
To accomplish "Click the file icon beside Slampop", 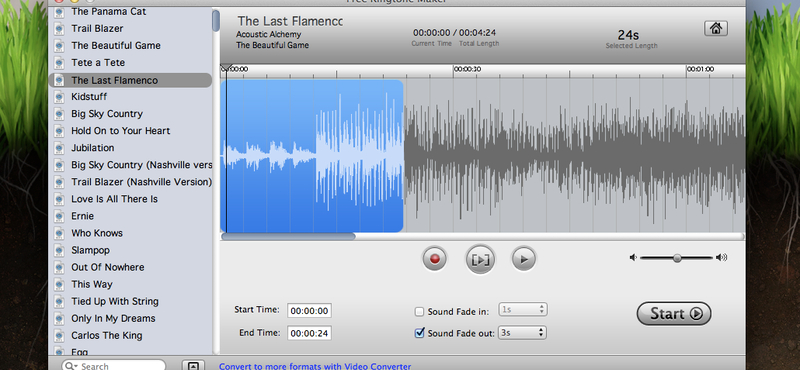I will [x=59, y=250].
